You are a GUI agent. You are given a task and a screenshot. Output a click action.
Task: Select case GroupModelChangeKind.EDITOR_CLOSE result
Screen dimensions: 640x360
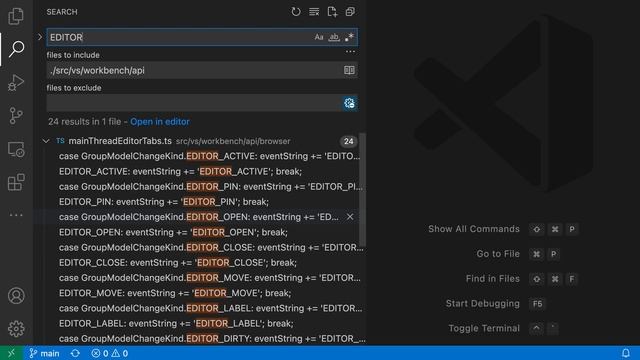(x=211, y=247)
